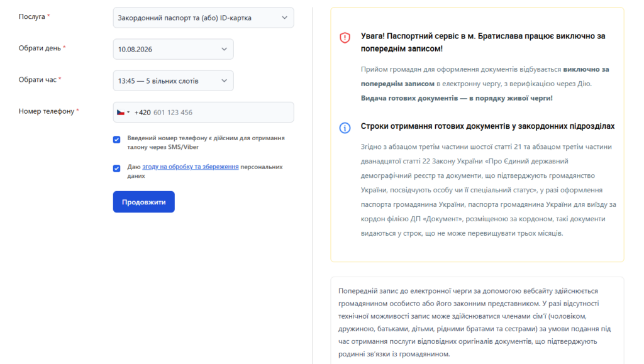Open the Обрати час time slot dropdown
Image resolution: width=644 pixels, height=364 pixels.
point(173,81)
